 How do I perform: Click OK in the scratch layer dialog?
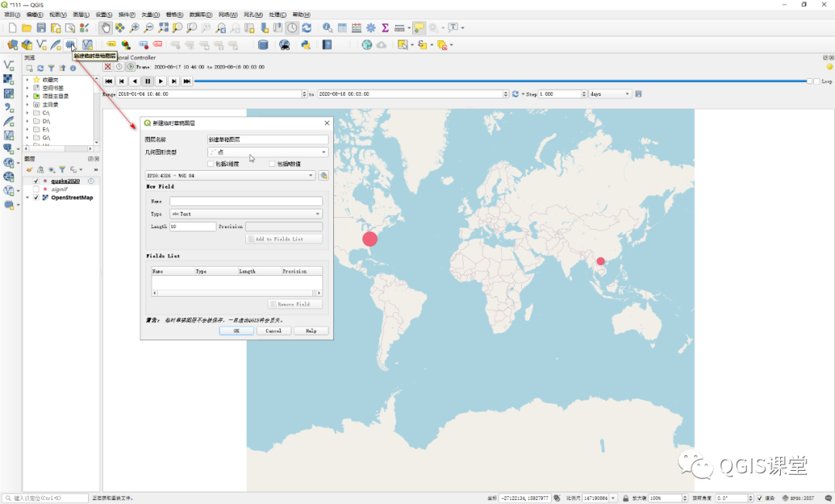pyautogui.click(x=237, y=331)
